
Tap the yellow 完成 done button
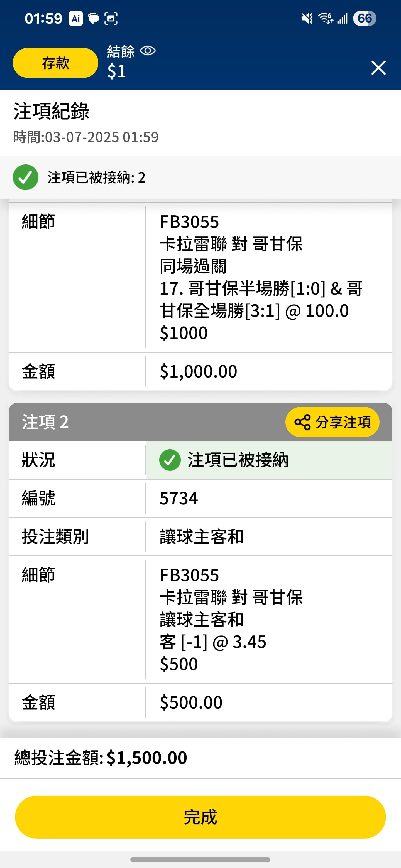click(x=200, y=817)
